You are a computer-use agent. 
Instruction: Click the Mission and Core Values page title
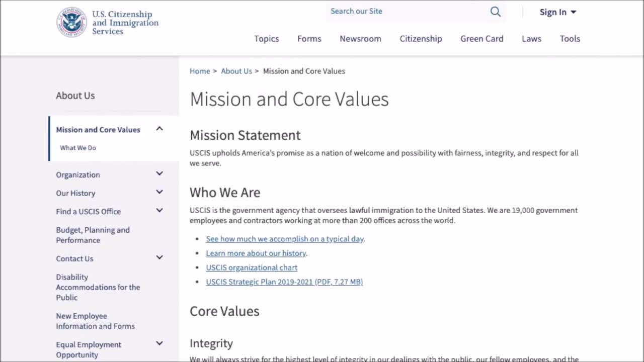click(x=289, y=99)
